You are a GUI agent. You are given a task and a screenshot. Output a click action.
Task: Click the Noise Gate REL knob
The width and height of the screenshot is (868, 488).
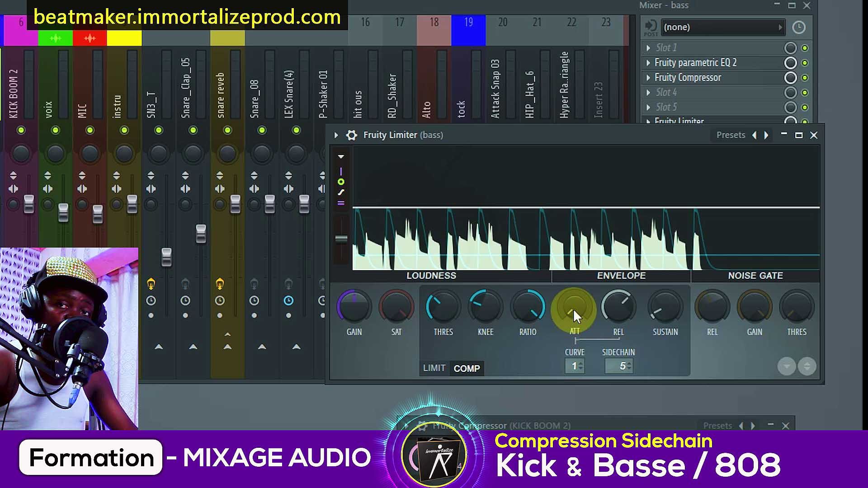(x=712, y=307)
